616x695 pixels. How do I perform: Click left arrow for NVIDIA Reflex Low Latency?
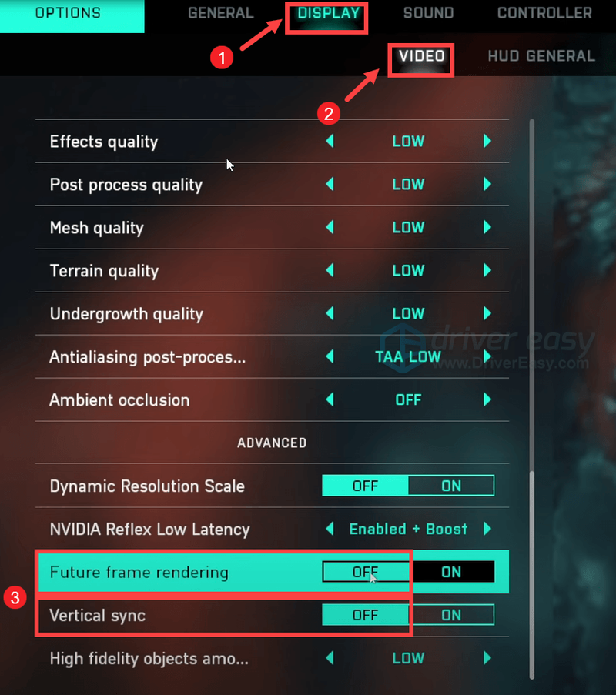(x=330, y=528)
